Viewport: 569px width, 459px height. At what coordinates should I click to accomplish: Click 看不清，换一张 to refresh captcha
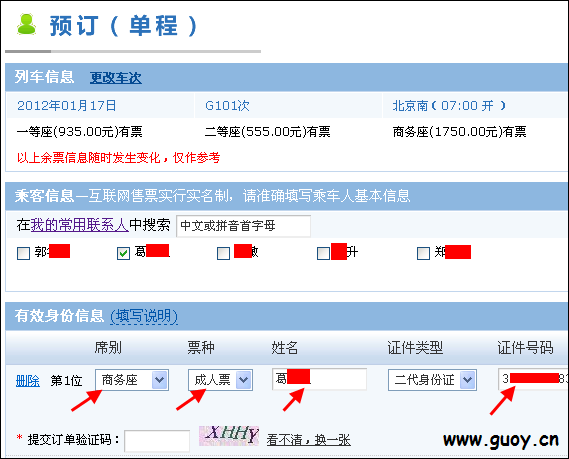pos(308,440)
